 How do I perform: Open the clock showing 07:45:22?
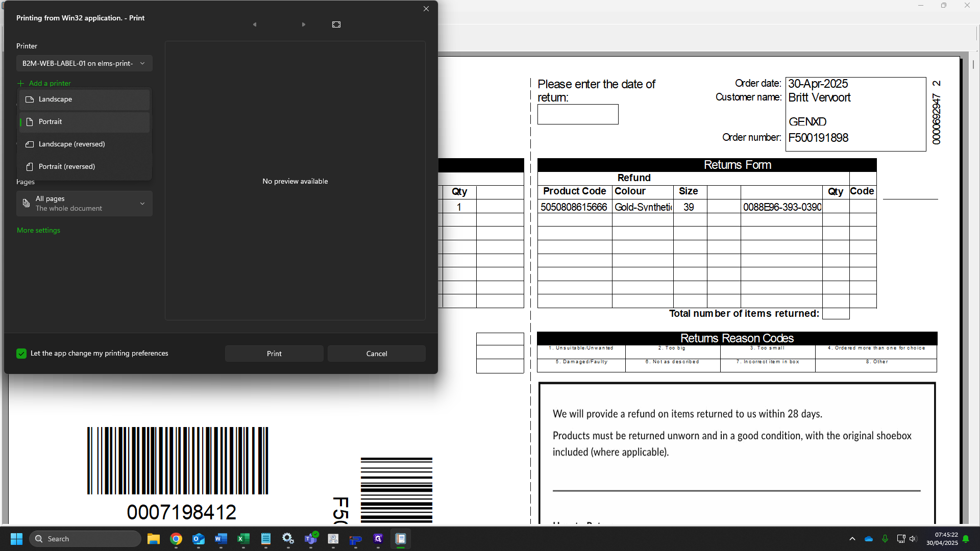[x=942, y=539]
